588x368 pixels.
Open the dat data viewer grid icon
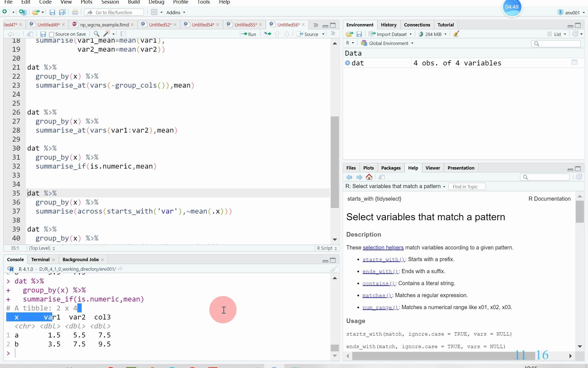tap(574, 63)
